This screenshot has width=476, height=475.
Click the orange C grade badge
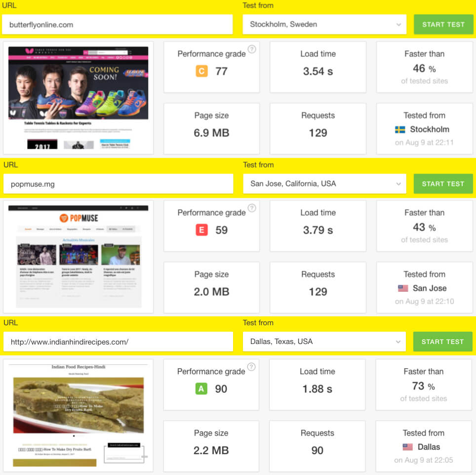point(201,71)
